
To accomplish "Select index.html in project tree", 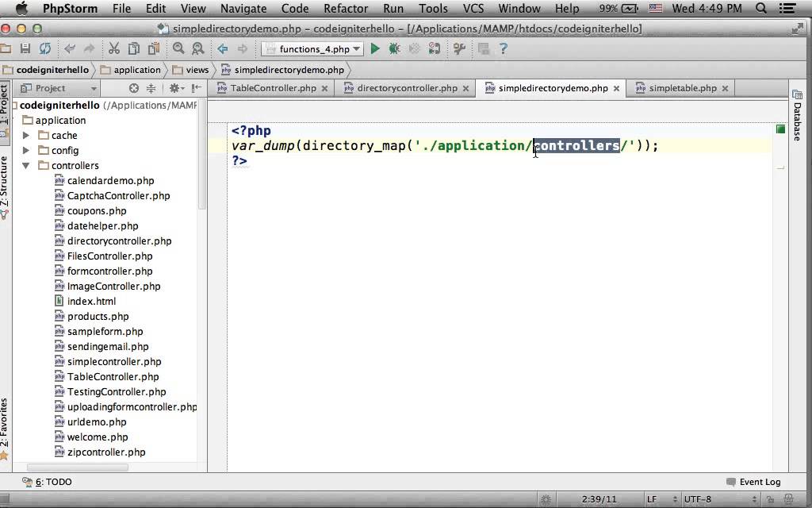I will coord(91,301).
